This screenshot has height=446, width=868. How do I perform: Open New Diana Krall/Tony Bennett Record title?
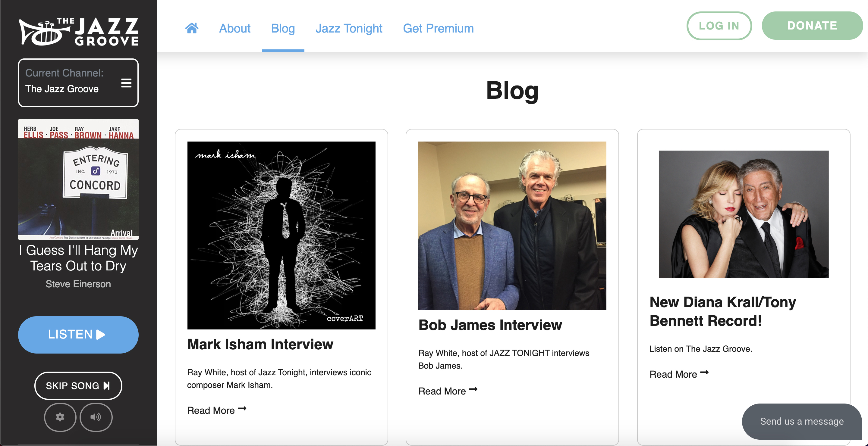pos(722,311)
